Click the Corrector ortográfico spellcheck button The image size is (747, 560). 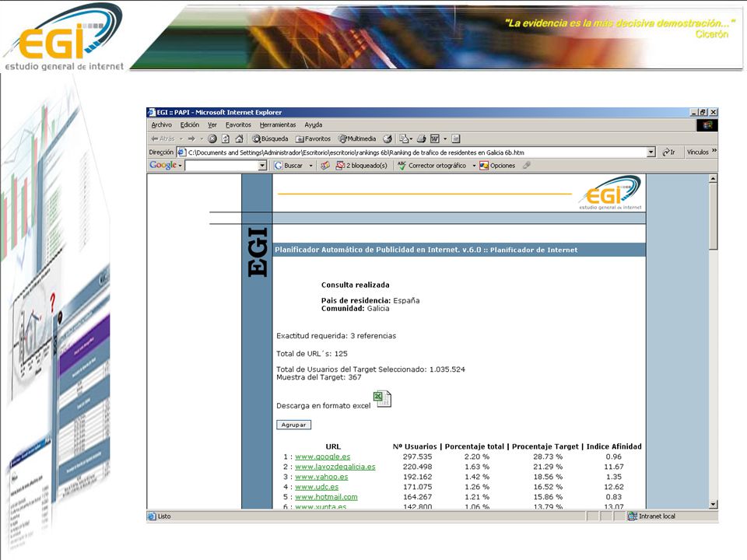432,165
